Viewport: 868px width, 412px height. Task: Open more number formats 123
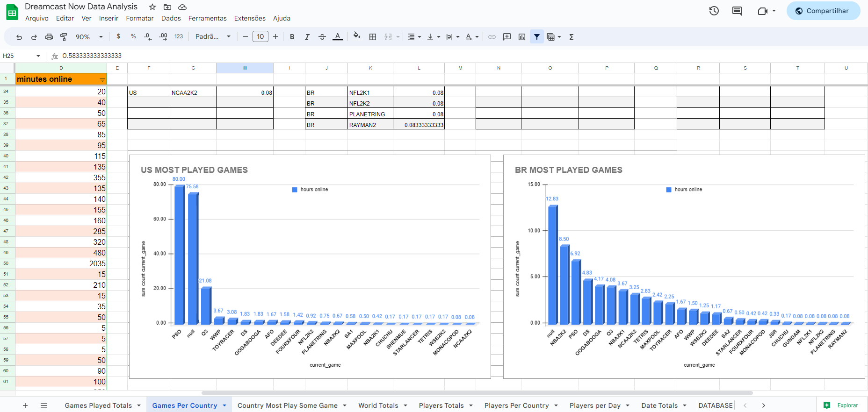(x=179, y=36)
